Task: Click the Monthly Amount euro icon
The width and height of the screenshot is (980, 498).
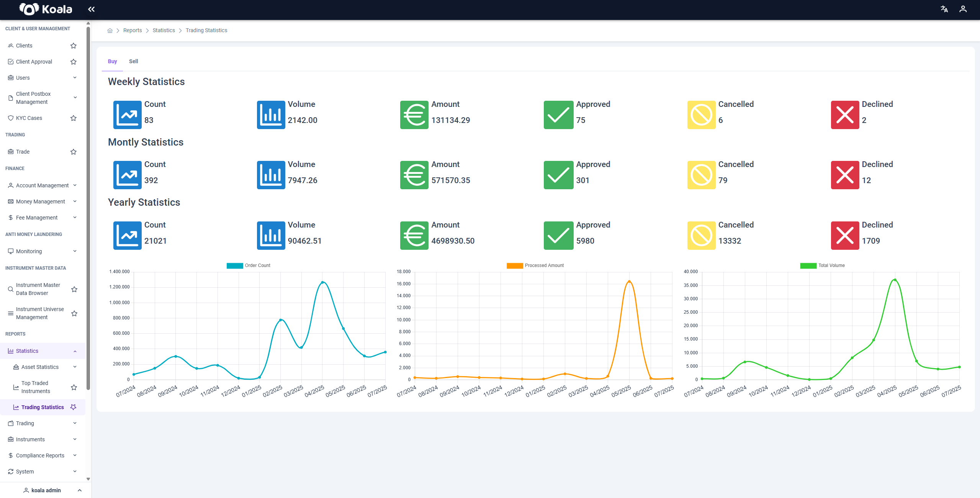Action: coord(414,175)
